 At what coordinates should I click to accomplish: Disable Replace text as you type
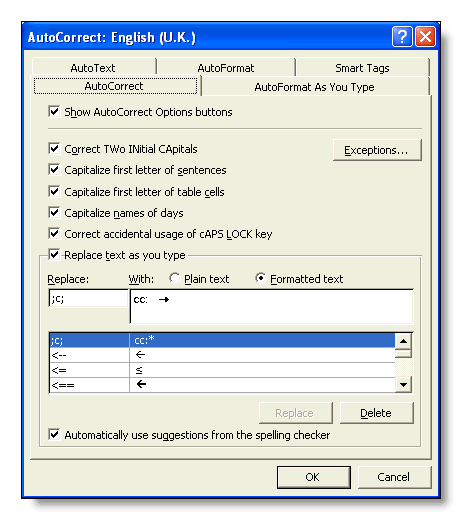click(54, 255)
